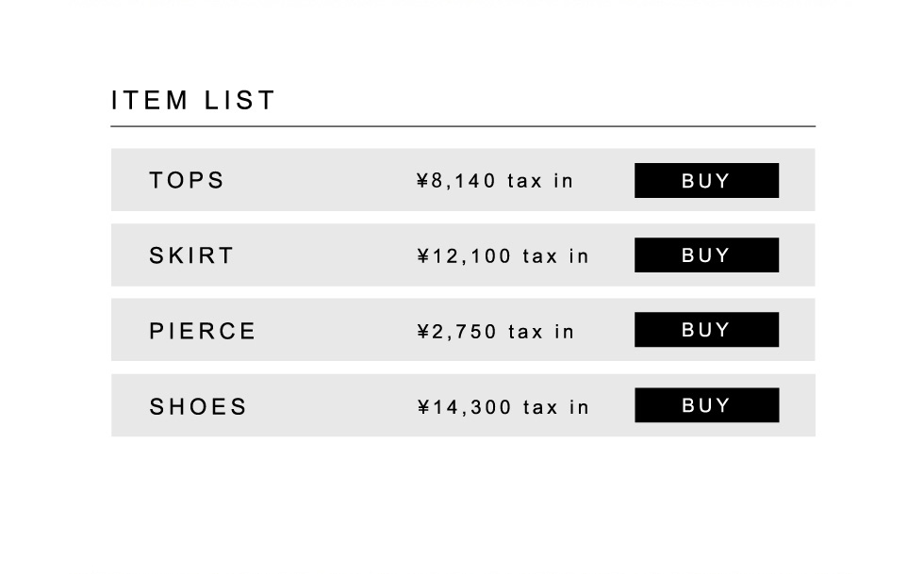This screenshot has width=924, height=574.
Task: Click "tax in" text in SKIRT row
Action: 555,256
